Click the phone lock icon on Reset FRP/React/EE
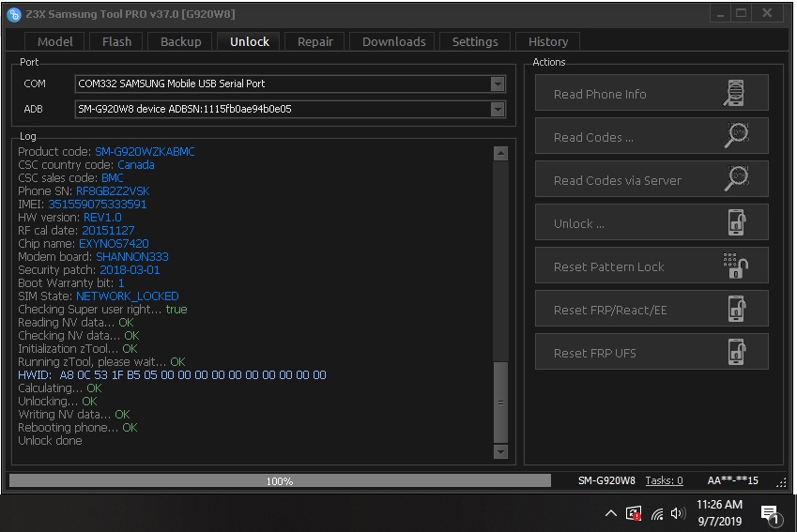The width and height of the screenshot is (797, 532). [x=737, y=309]
